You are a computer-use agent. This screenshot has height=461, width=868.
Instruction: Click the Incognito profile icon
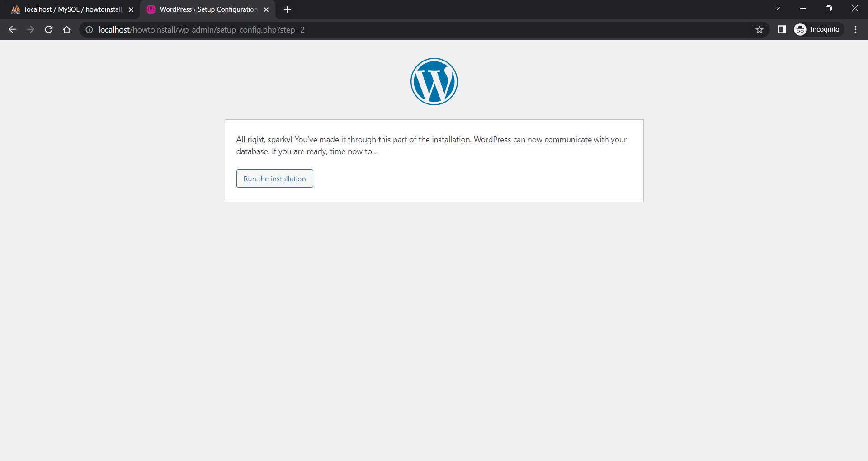[x=800, y=29]
